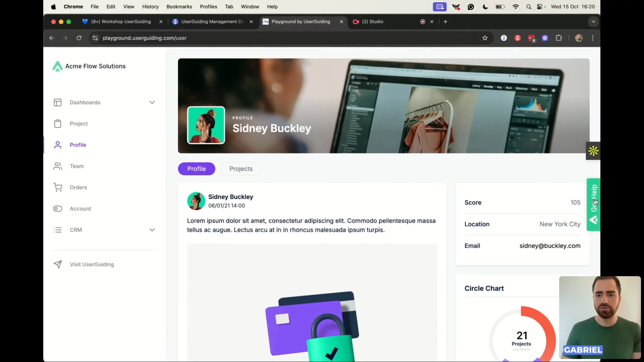Select the Team people icon
This screenshot has height=362, width=644.
[x=58, y=166]
